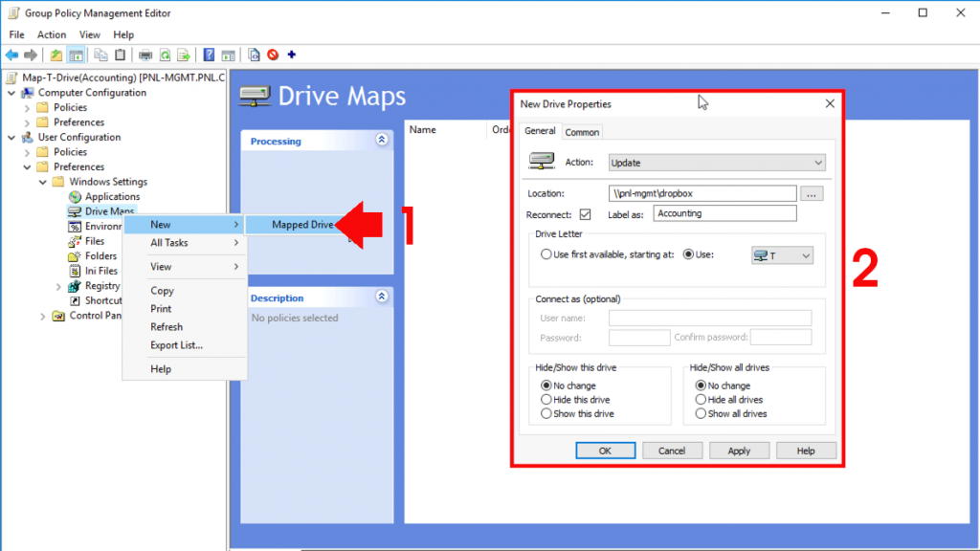Viewport: 980px width, 551px height.
Task: Select the Applications node in the tree
Action: (112, 196)
